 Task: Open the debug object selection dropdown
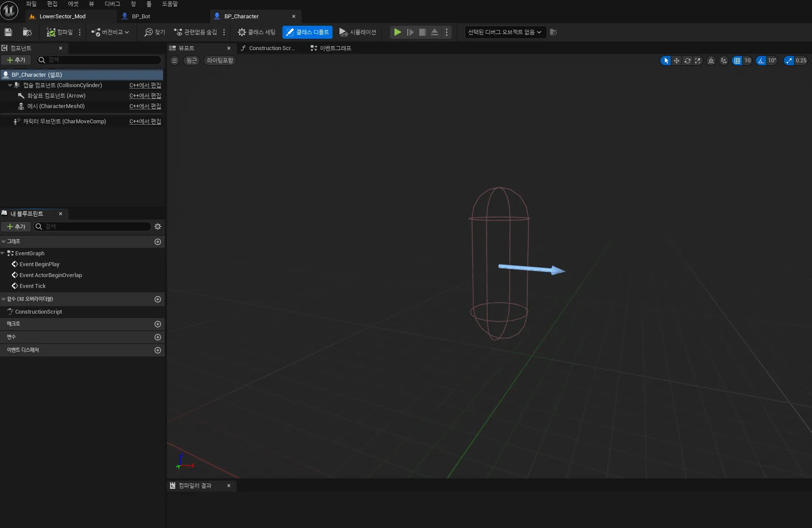pos(505,32)
